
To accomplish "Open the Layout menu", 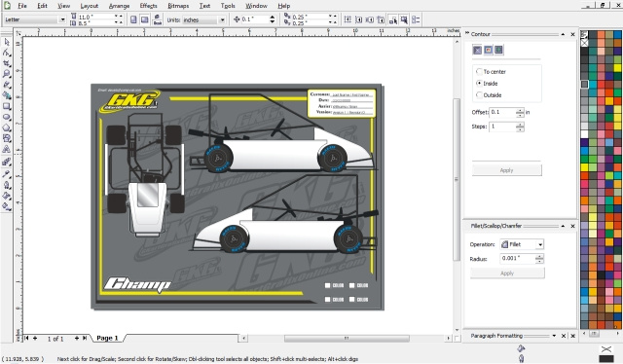I will point(90,6).
